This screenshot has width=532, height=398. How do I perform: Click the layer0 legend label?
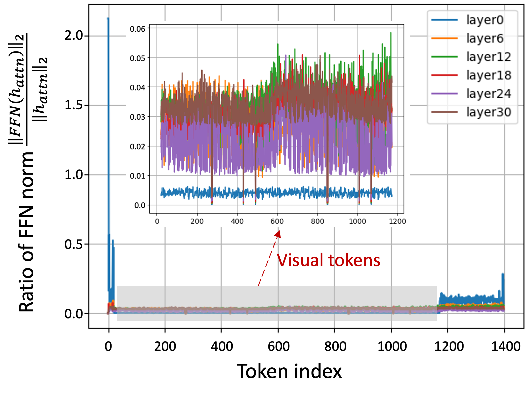[485, 20]
